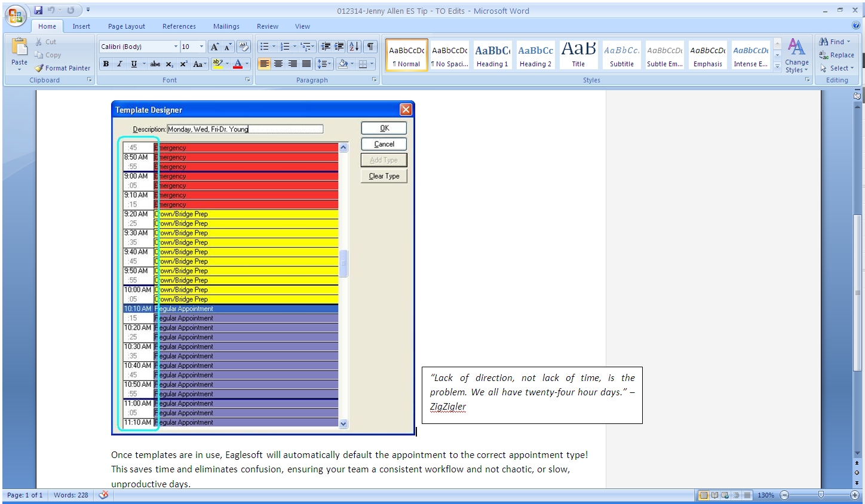
Task: Switch to the Page Layout tab
Action: point(127,26)
